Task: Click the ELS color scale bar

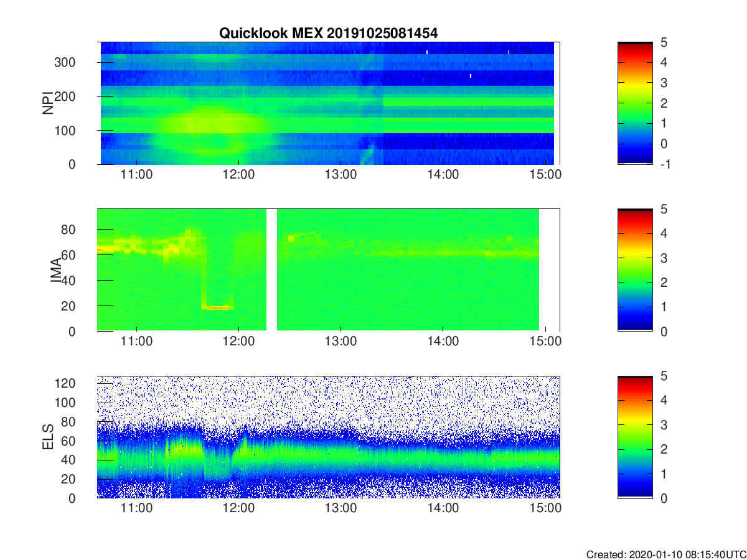Action: pos(635,437)
